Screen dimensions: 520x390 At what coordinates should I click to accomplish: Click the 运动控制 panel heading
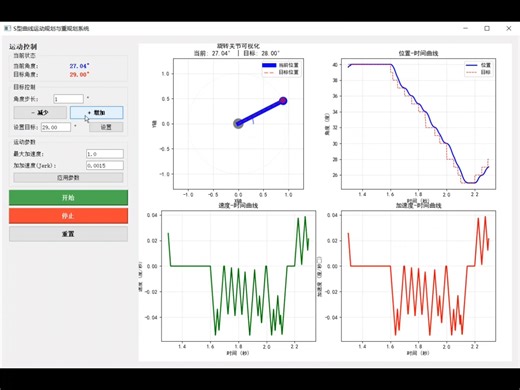pos(23,47)
